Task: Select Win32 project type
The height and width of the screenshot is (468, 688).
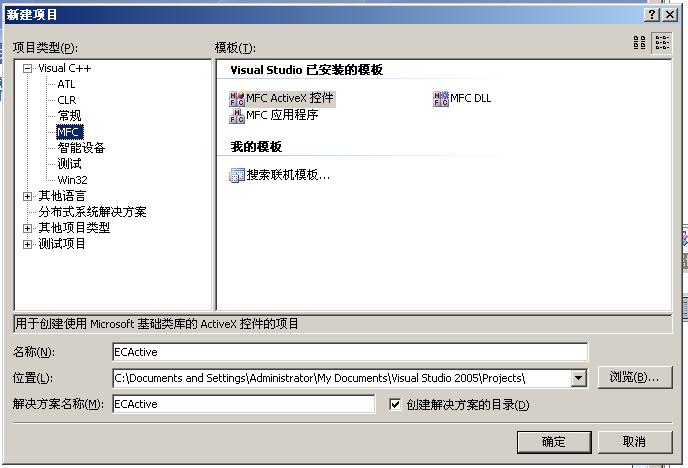Action: click(x=72, y=180)
